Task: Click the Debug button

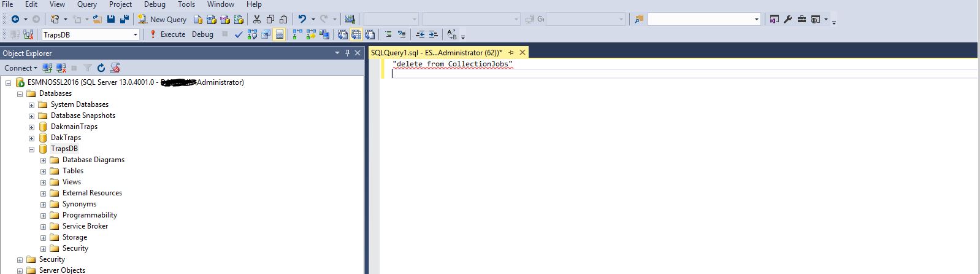Action: coord(202,34)
